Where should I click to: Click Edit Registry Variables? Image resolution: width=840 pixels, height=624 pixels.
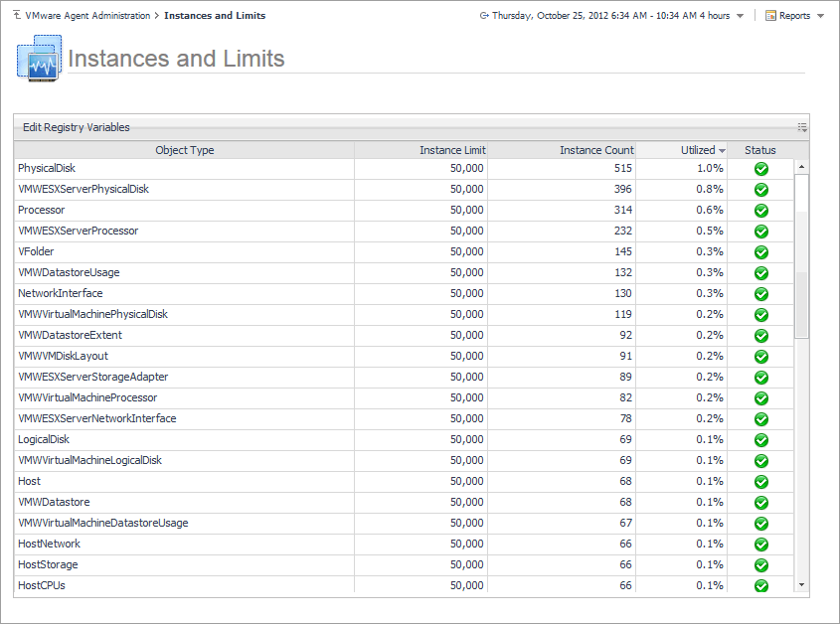tap(77, 127)
